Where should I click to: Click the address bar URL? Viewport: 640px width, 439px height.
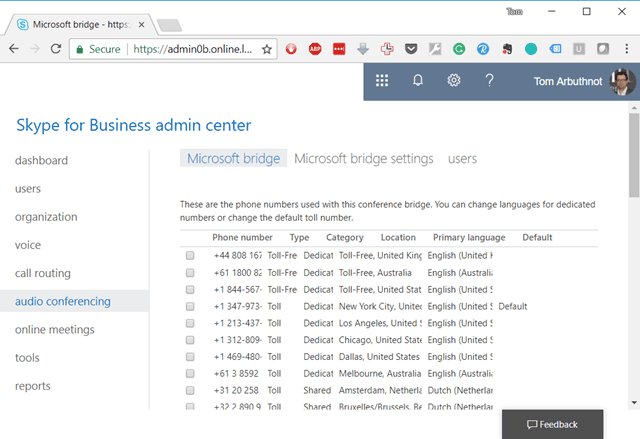[x=193, y=49]
